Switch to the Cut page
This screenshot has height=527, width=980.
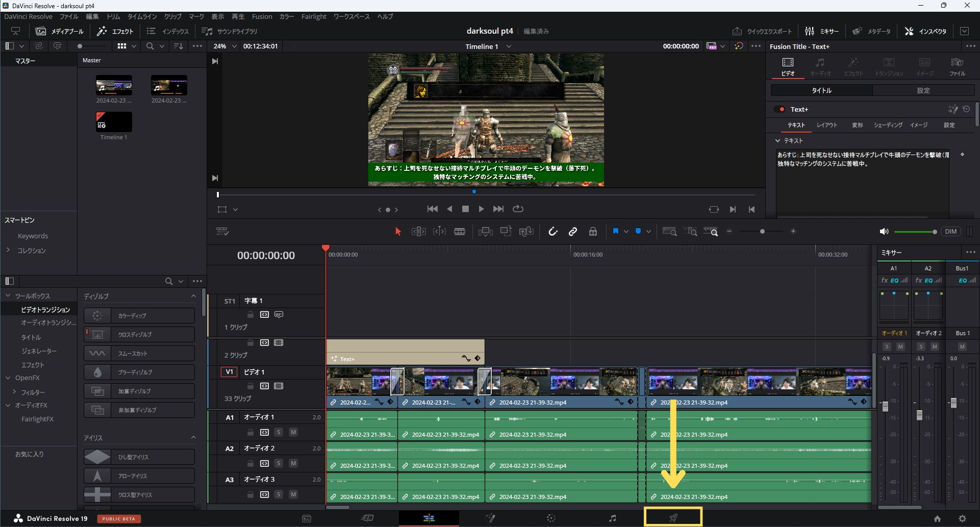click(367, 518)
